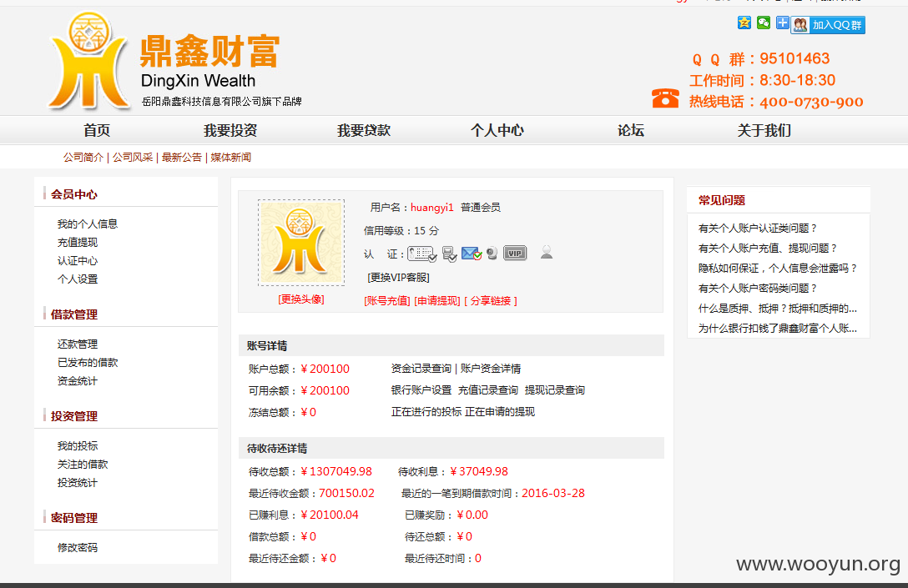Click the gray VIP badge icon
This screenshot has height=588, width=908.
(515, 253)
